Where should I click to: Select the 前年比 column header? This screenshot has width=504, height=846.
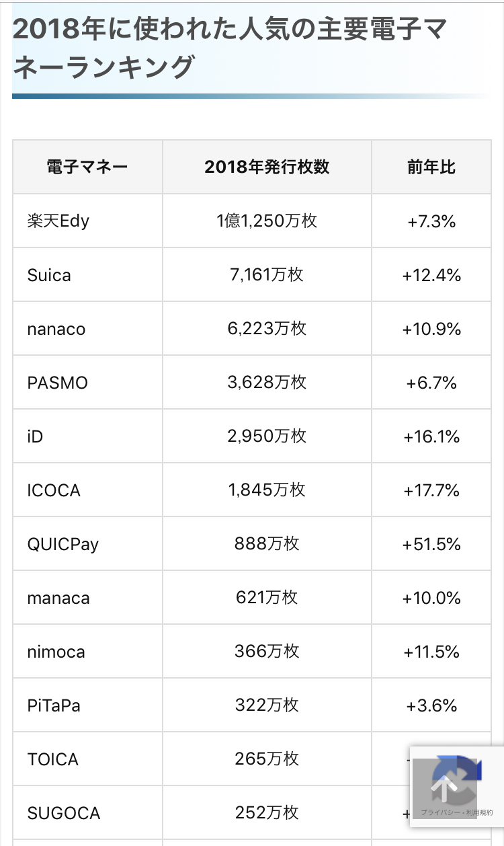(x=431, y=167)
